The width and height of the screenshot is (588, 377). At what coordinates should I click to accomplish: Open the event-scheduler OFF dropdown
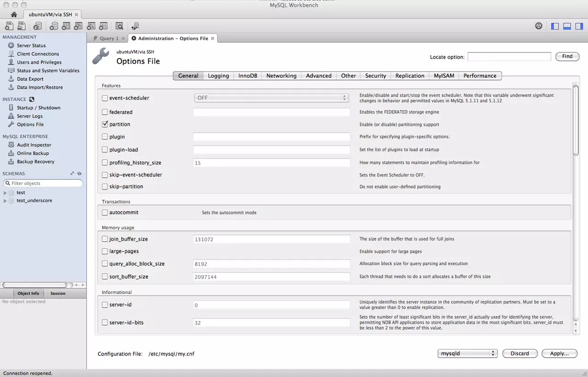point(271,98)
